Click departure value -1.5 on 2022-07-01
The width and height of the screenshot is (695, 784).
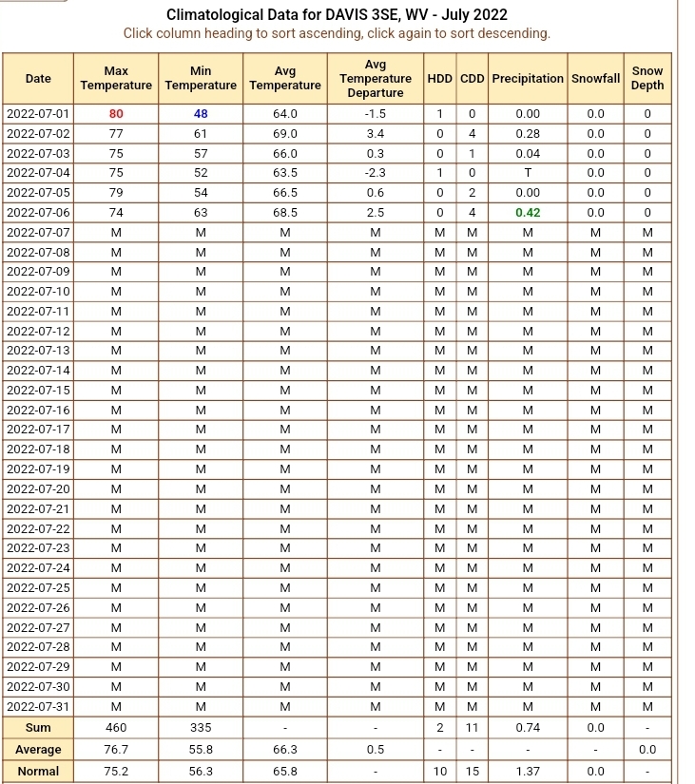[376, 114]
